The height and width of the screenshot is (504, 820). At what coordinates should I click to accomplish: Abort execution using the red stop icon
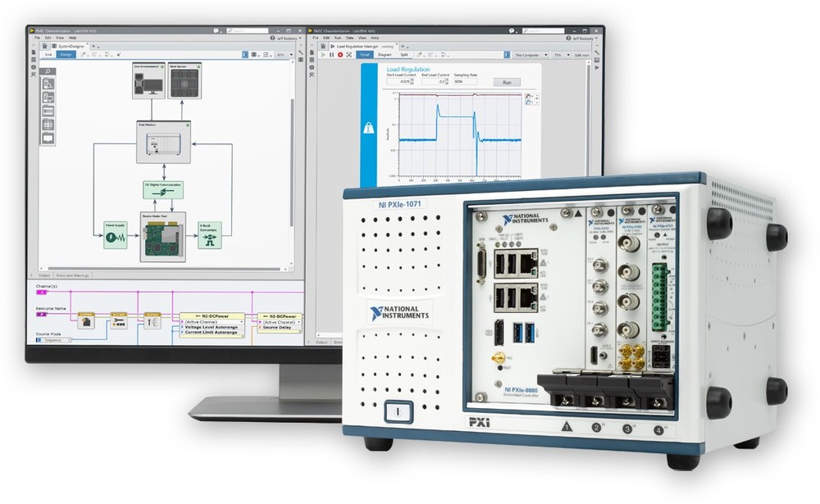(x=339, y=54)
